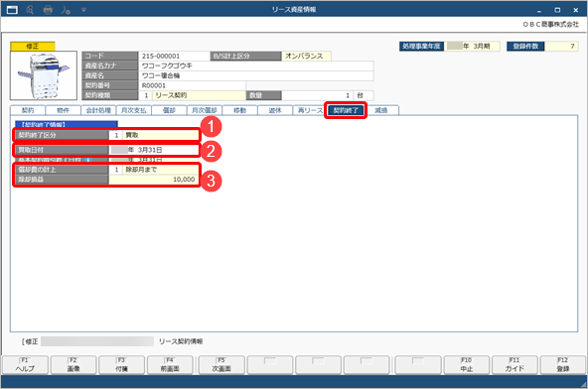
Task: Click the printer icon in title bar
Action: pos(48,10)
